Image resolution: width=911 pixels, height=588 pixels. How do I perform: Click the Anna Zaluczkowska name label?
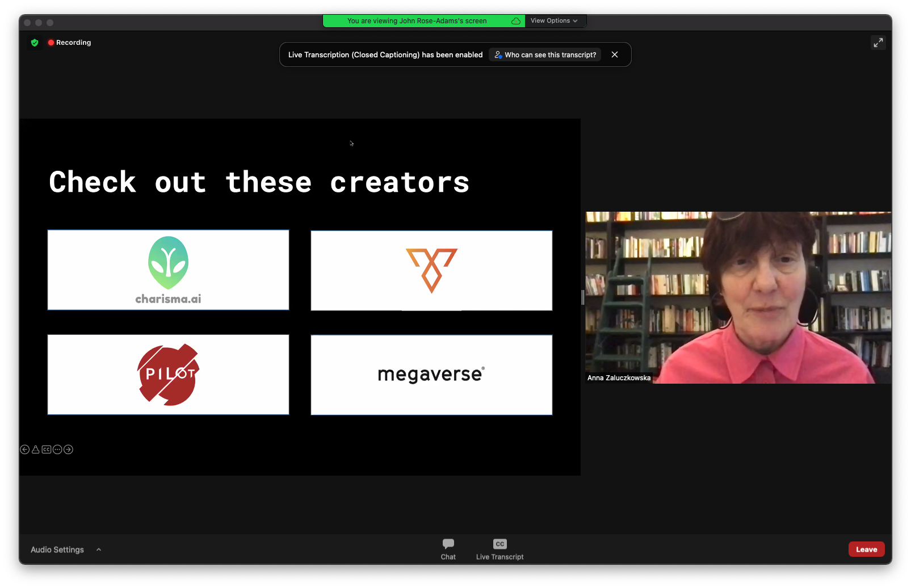pos(619,378)
